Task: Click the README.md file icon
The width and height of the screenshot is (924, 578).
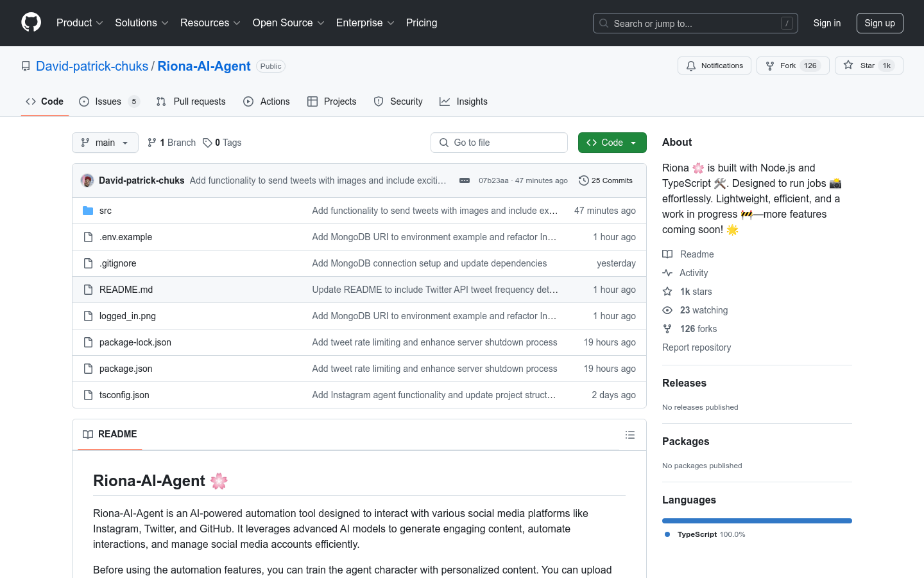Action: click(89, 290)
